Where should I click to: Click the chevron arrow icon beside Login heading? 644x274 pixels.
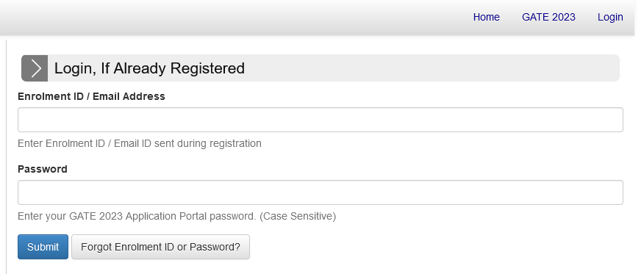35,68
